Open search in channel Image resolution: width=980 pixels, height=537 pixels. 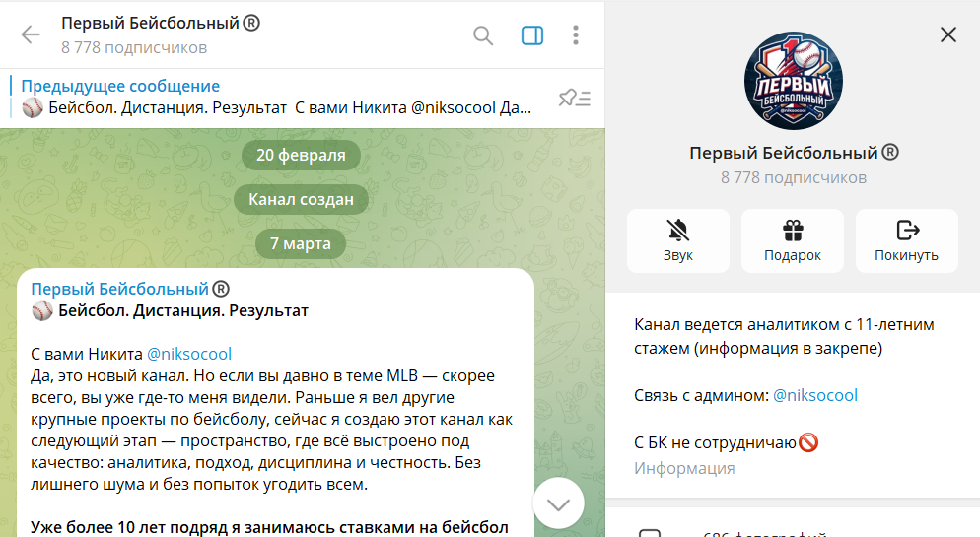point(482,35)
